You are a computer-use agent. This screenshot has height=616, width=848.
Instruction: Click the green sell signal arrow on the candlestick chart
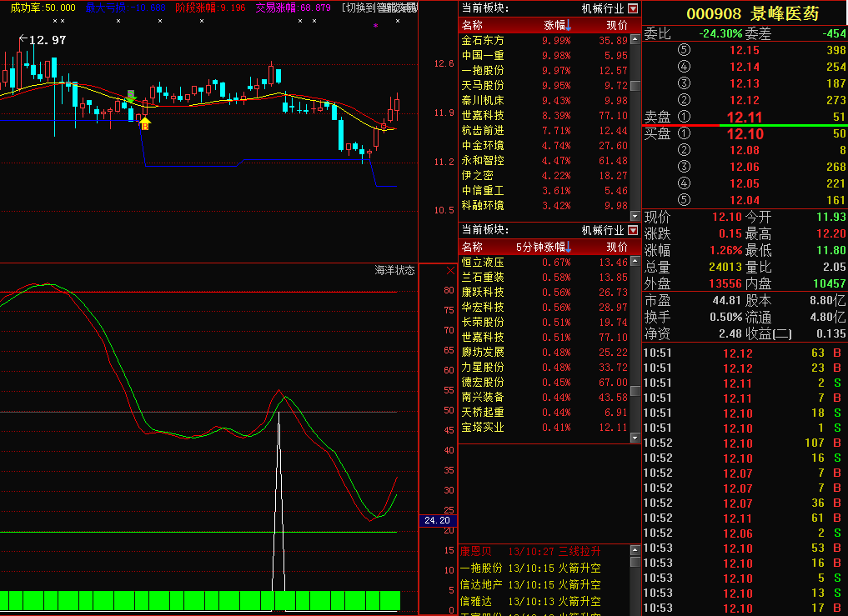point(131,97)
